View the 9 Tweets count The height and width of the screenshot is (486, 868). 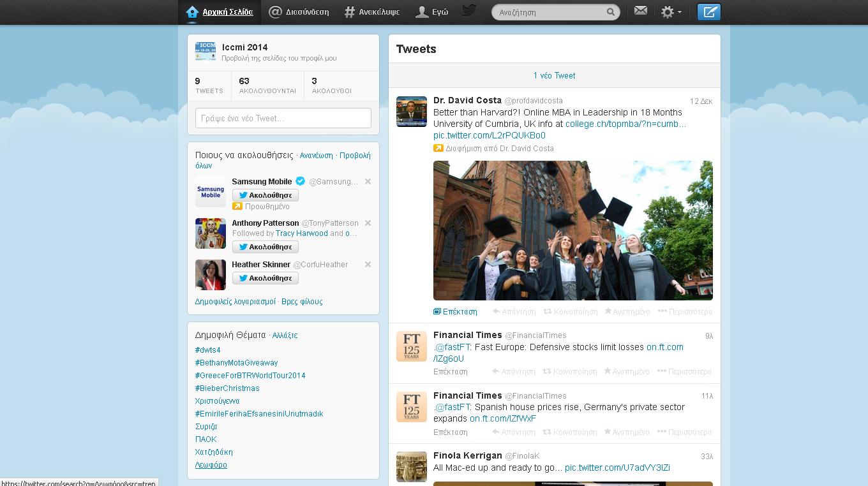click(209, 85)
